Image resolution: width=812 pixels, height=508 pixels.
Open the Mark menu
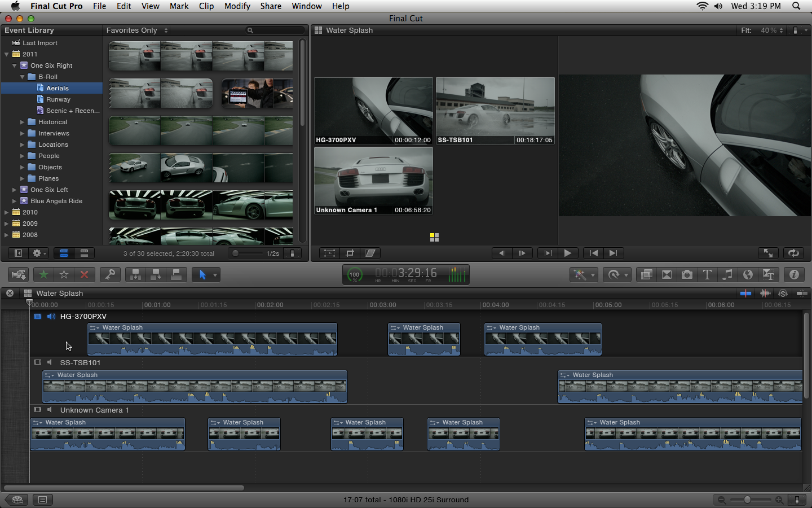(179, 6)
